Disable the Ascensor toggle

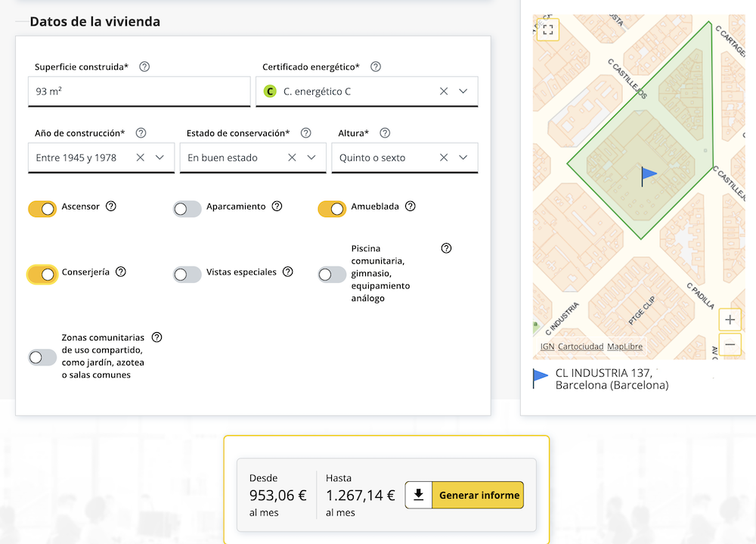[x=42, y=209]
